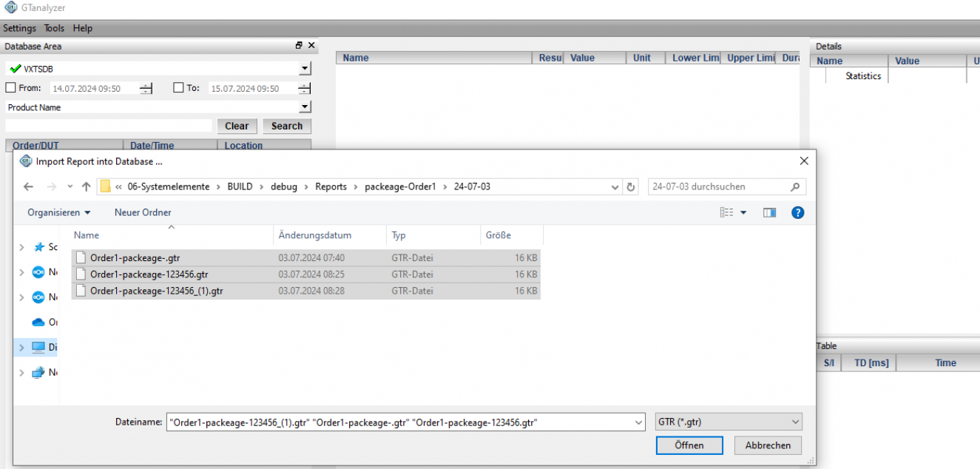Click the refresh icon beside address bar
Viewport: 980px width, 469px height.
[x=631, y=187]
